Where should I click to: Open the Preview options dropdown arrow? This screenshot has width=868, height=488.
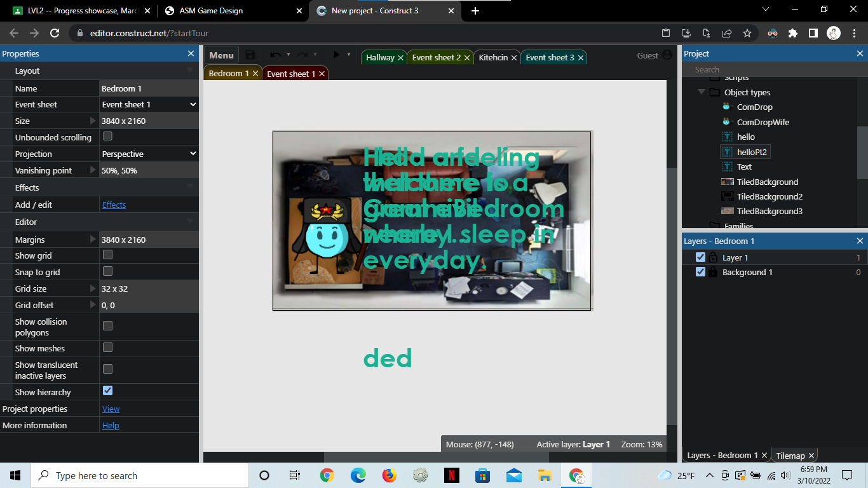[x=349, y=55]
